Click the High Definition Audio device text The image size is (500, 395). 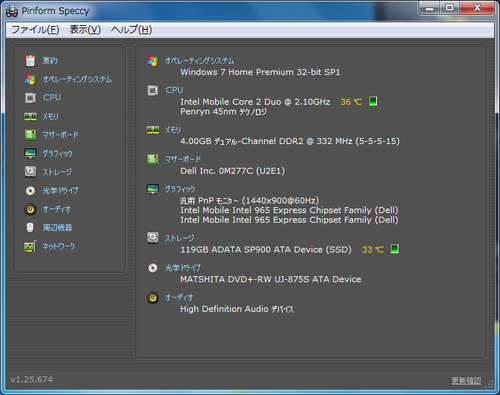[x=237, y=309]
